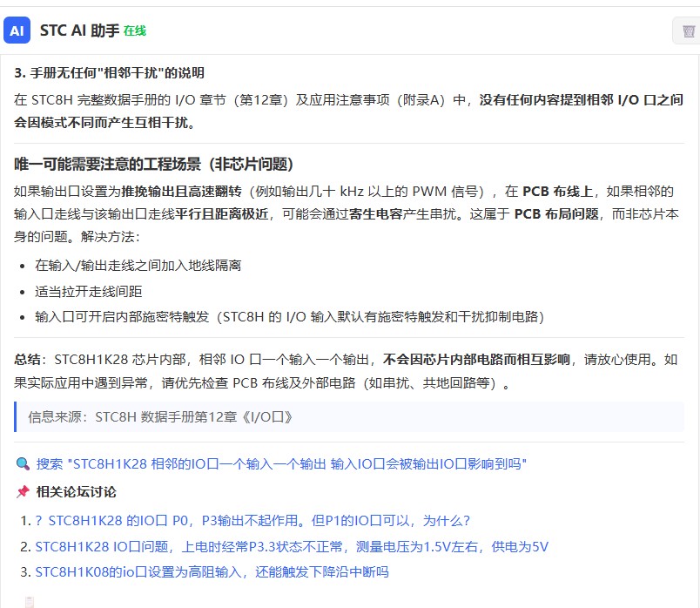The image size is (700, 608).
Task: Click the trash clear-chat icon
Action: pos(689,30)
